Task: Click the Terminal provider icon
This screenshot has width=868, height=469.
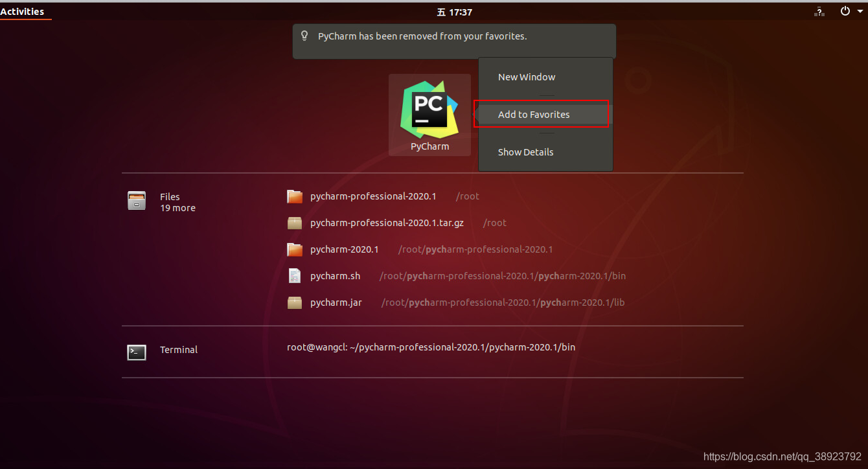Action: click(137, 352)
